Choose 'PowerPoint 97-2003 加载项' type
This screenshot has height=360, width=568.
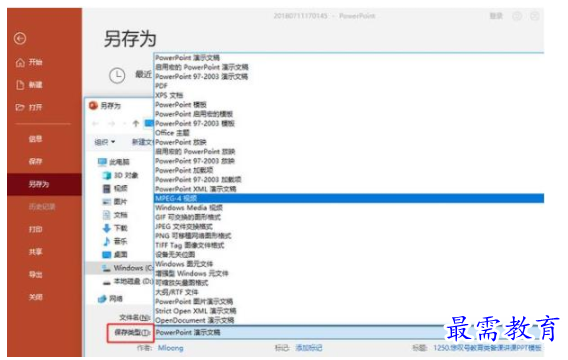[198, 180]
